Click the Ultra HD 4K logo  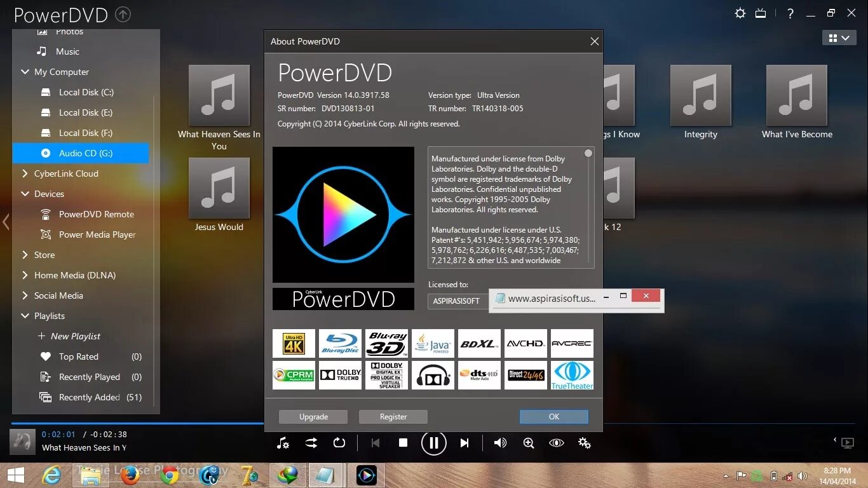294,343
